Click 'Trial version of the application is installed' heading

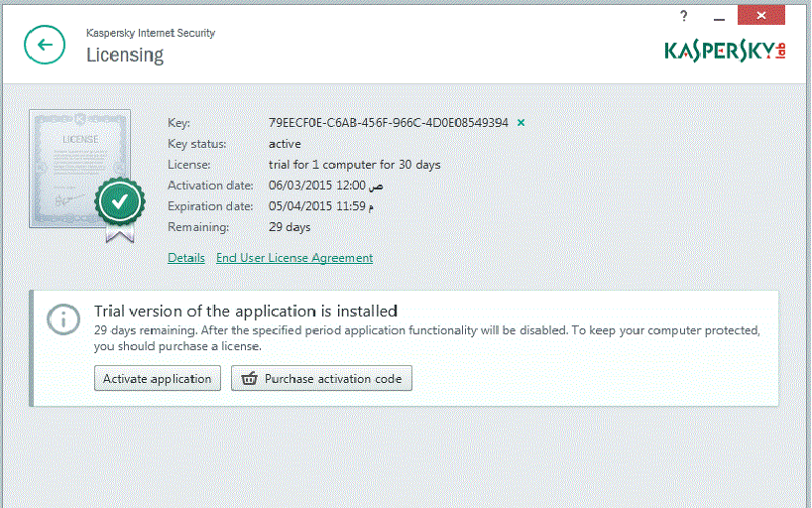click(x=246, y=311)
